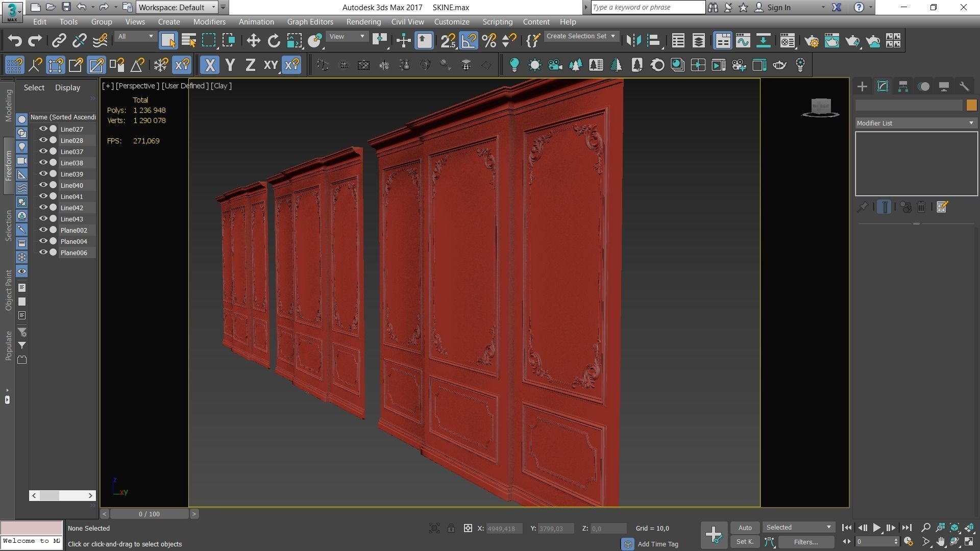Image resolution: width=980 pixels, height=551 pixels.
Task: Open the Utilities wrench panel
Action: pos(964,87)
